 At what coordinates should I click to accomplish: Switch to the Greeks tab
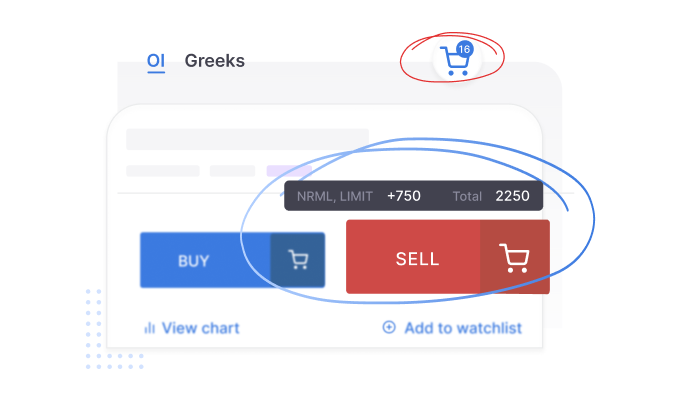214,61
